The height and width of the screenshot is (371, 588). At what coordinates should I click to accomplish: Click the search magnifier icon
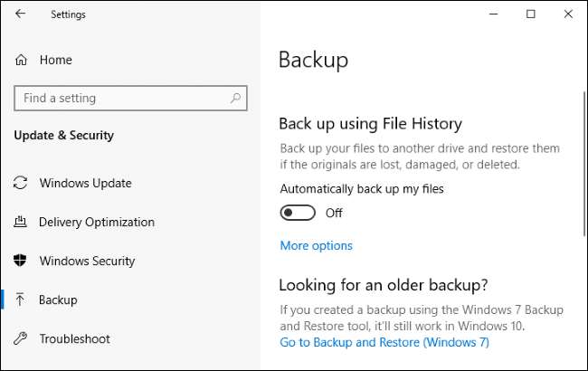tap(235, 98)
